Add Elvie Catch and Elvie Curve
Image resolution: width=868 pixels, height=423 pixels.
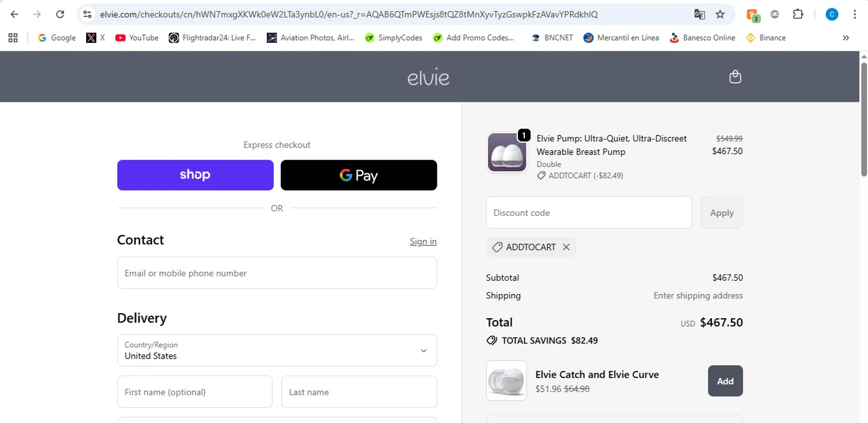click(725, 381)
